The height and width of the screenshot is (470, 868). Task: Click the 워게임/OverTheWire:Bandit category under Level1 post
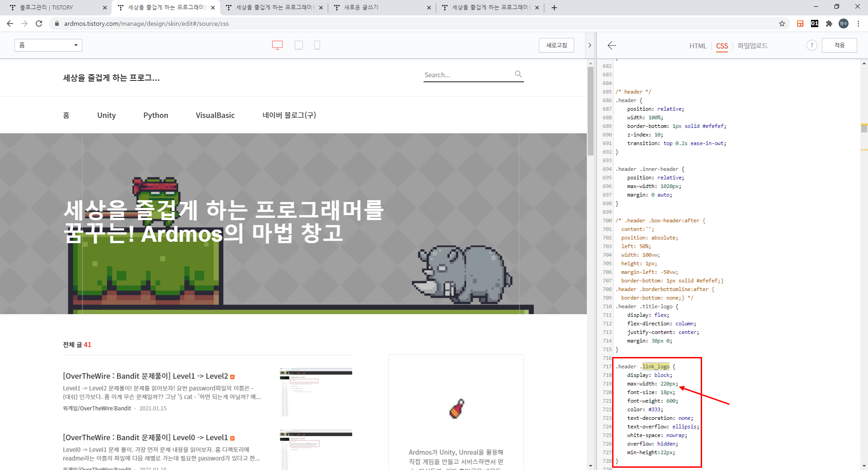97,408
